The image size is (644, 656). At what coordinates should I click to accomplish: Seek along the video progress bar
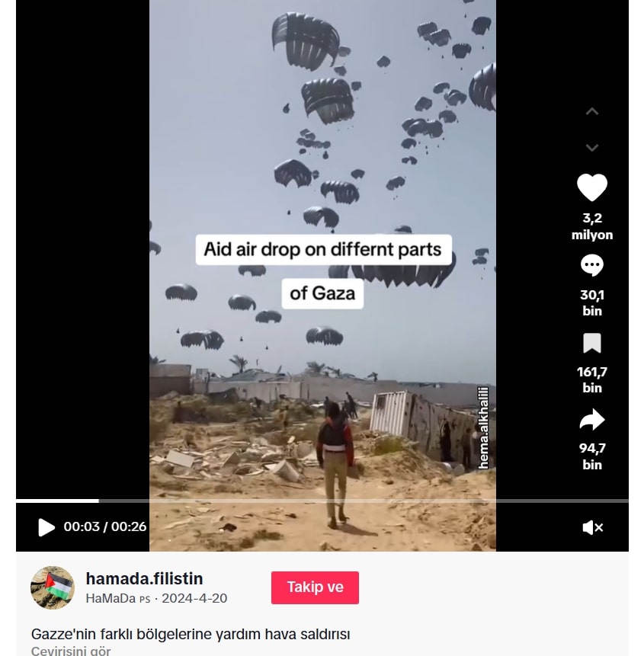pos(322,501)
